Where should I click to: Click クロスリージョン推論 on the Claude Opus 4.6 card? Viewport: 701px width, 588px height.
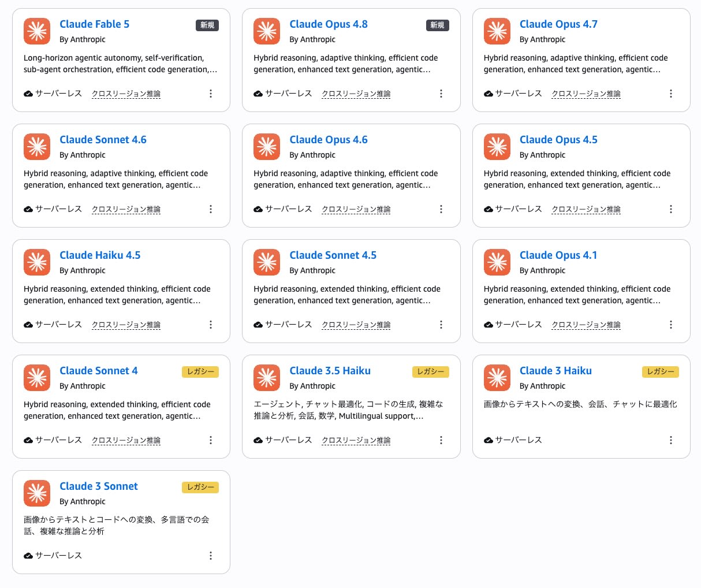pos(356,209)
